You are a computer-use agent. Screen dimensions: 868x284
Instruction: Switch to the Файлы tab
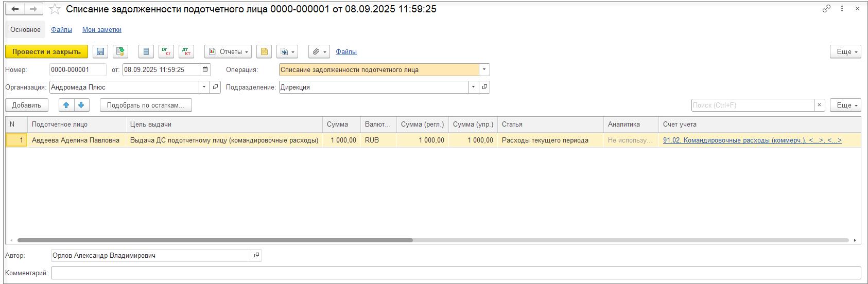point(61,29)
